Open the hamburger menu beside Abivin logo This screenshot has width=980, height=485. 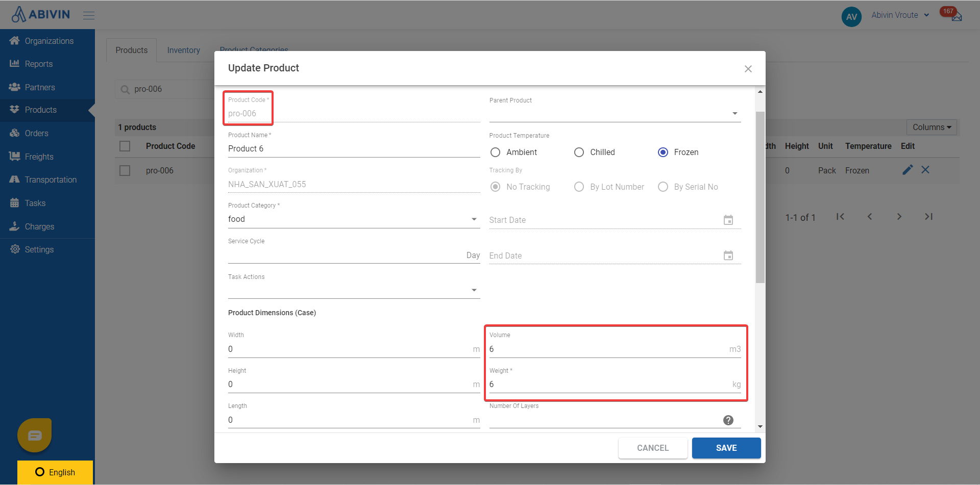pos(89,15)
